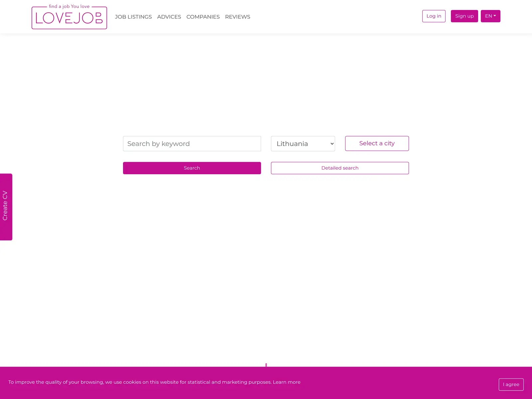Click the Log in button

pos(434,16)
